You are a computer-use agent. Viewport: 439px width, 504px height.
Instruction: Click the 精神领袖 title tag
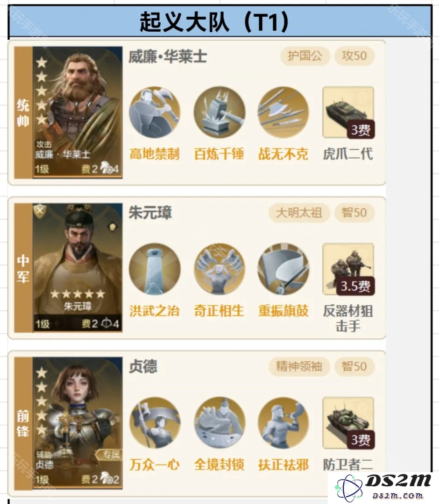[299, 366]
